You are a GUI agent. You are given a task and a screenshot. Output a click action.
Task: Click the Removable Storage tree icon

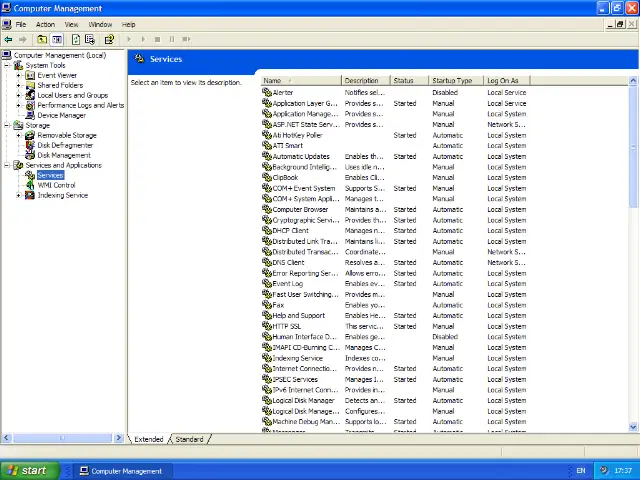(30, 135)
